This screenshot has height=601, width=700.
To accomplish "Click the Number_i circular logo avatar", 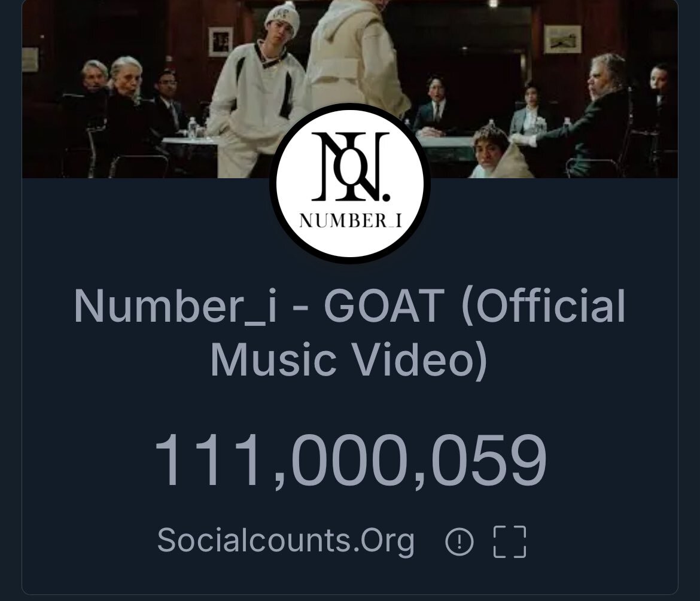I will [350, 184].
